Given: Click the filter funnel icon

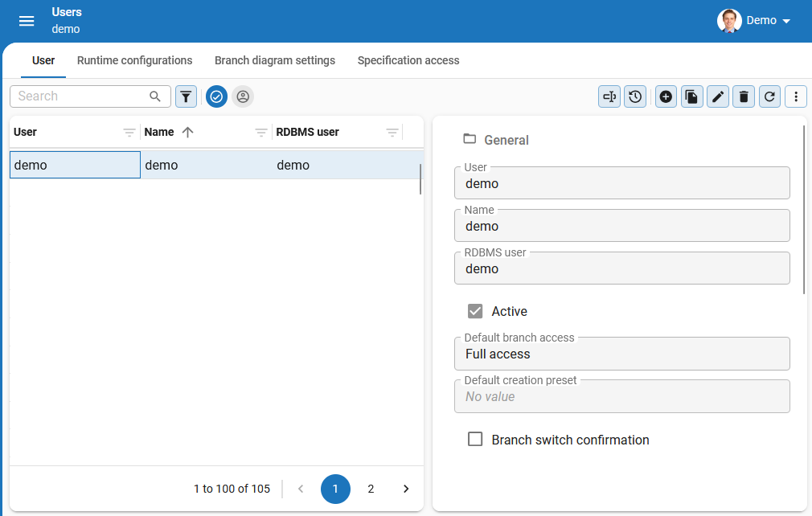Looking at the screenshot, I should [x=186, y=96].
